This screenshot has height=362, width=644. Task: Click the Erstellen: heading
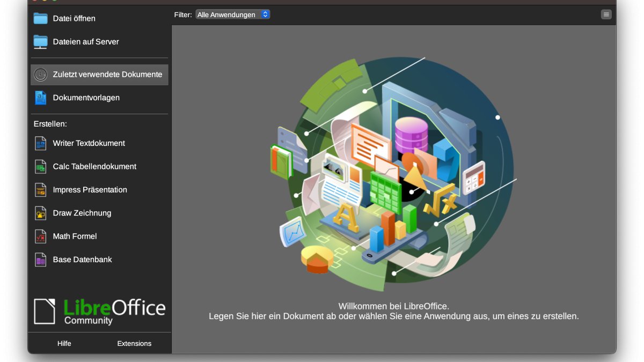click(x=50, y=124)
